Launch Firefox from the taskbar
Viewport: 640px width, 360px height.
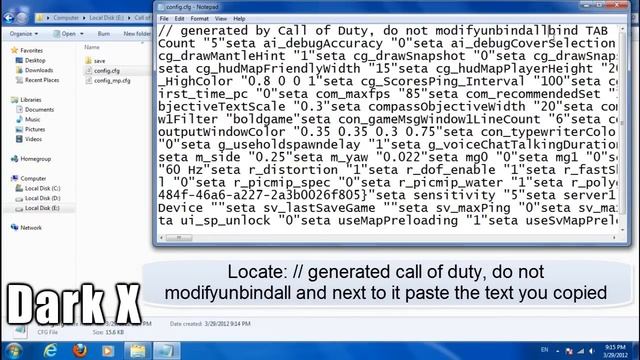pos(80,351)
